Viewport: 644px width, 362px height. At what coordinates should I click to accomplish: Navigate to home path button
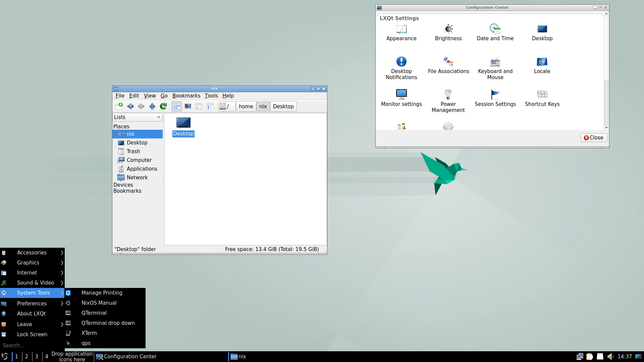coord(246,106)
